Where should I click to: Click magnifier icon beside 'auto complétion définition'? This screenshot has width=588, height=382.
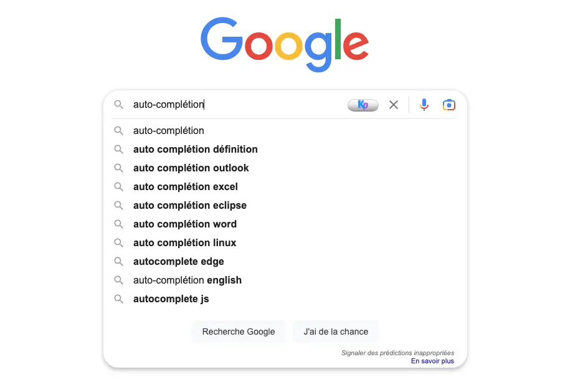pyautogui.click(x=118, y=150)
